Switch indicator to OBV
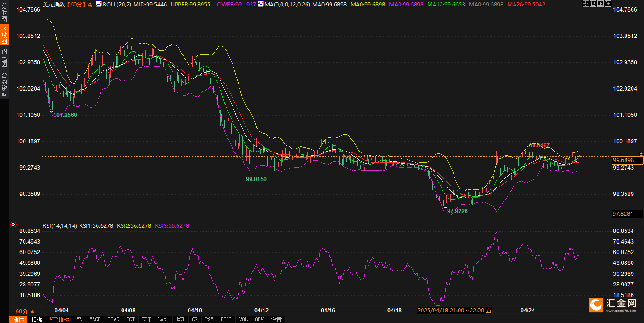This screenshot has height=323, width=644. pos(259,319)
